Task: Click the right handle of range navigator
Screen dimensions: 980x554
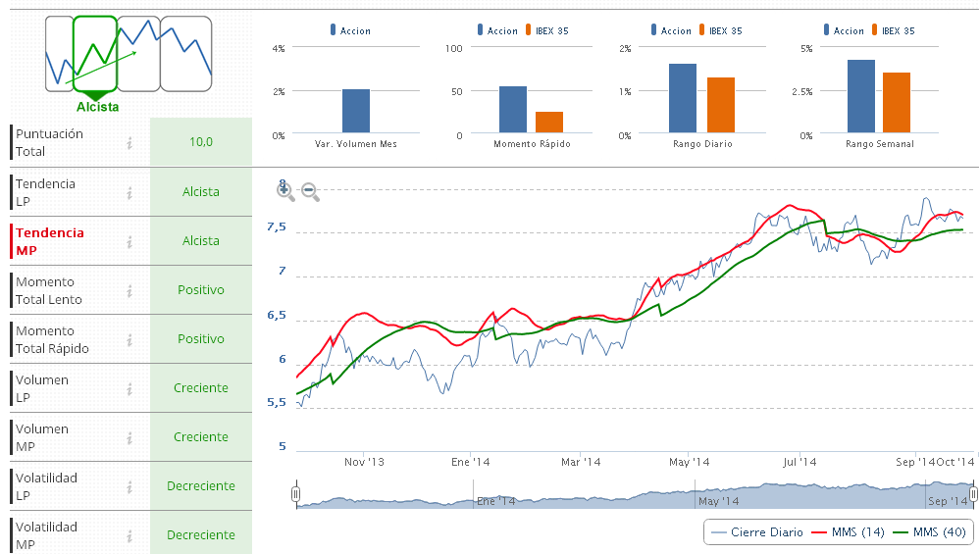Action: [973, 494]
